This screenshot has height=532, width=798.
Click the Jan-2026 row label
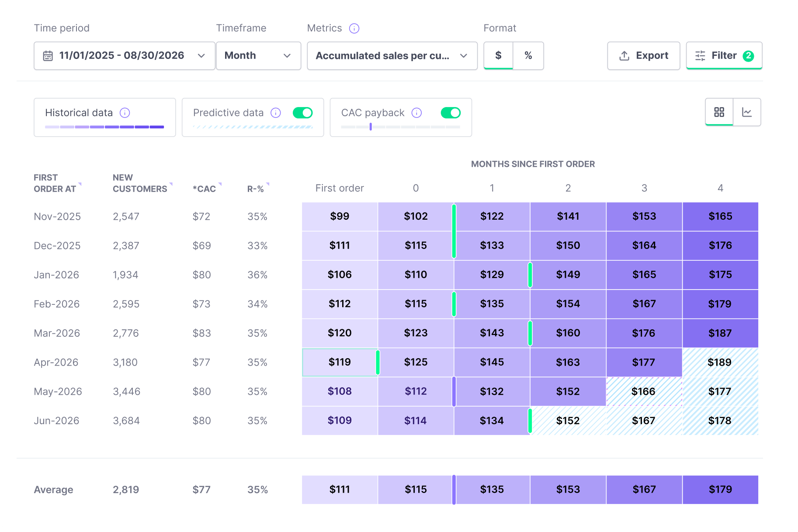tap(56, 275)
